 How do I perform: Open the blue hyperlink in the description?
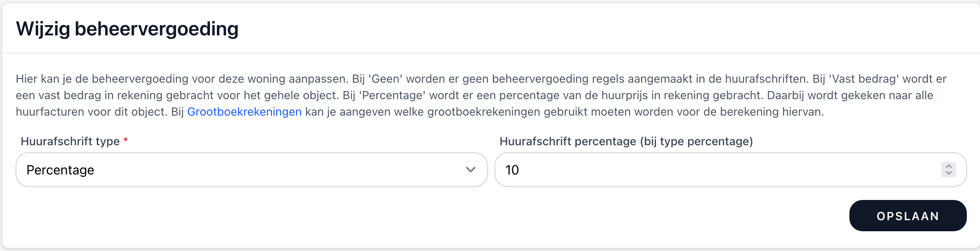pyautogui.click(x=244, y=112)
